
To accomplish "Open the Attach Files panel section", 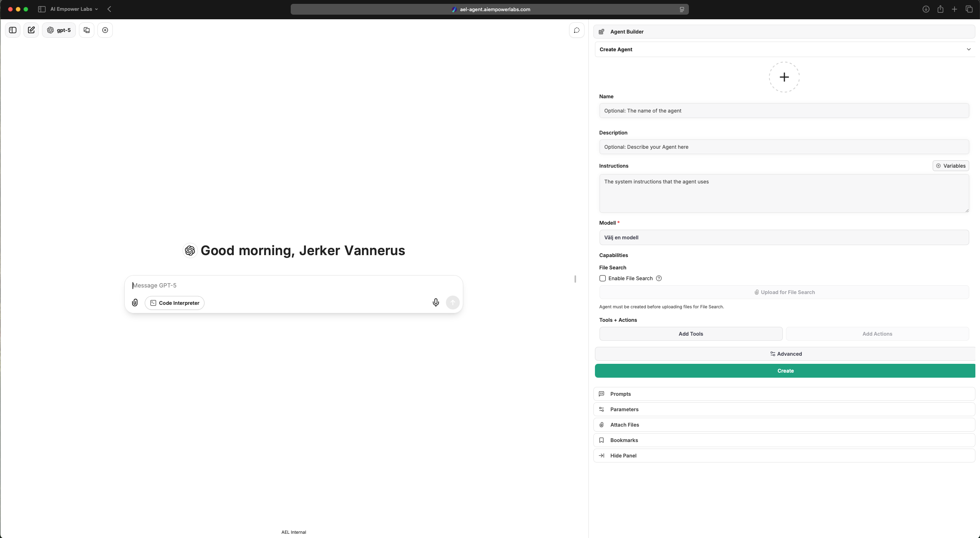I will 784,425.
